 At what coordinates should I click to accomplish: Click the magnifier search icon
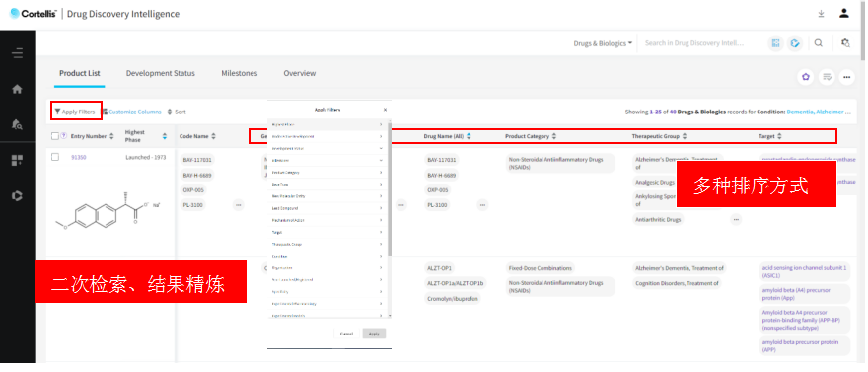(818, 43)
